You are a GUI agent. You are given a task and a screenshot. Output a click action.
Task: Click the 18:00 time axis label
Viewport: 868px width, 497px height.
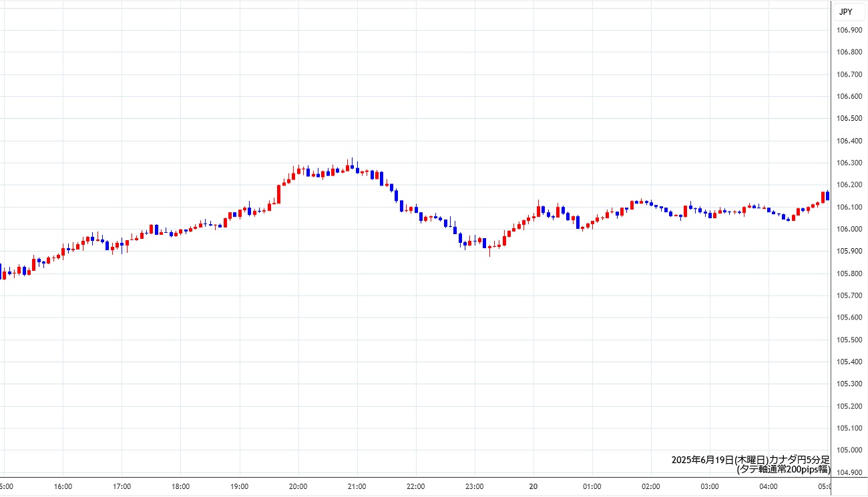180,486
